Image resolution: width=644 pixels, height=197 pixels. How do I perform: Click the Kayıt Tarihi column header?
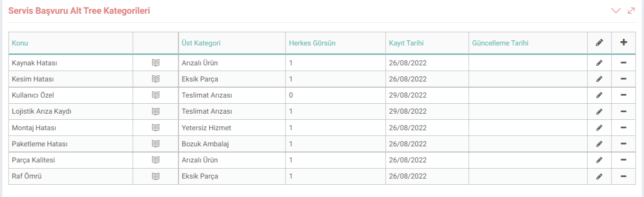point(406,43)
